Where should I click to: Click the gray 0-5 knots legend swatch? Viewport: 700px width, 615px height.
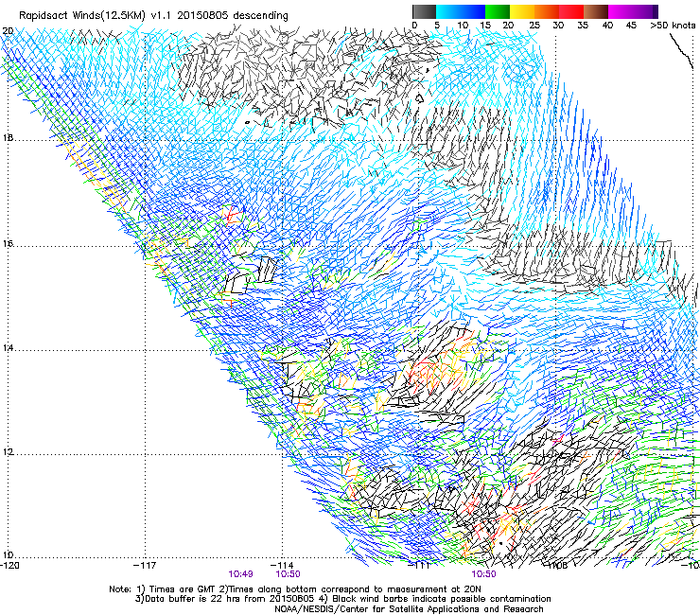(424, 11)
